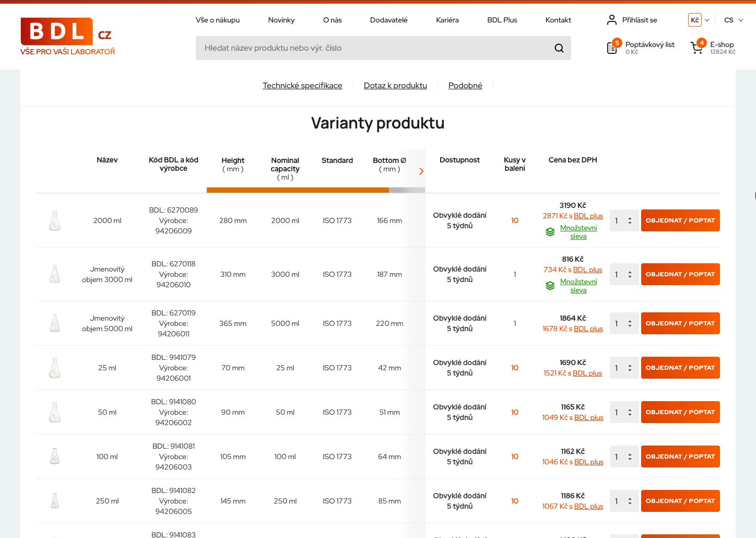Viewport: 756px width, 538px height.
Task: Click the green quantity discount icon for 2000 ml
Action: 550,232
